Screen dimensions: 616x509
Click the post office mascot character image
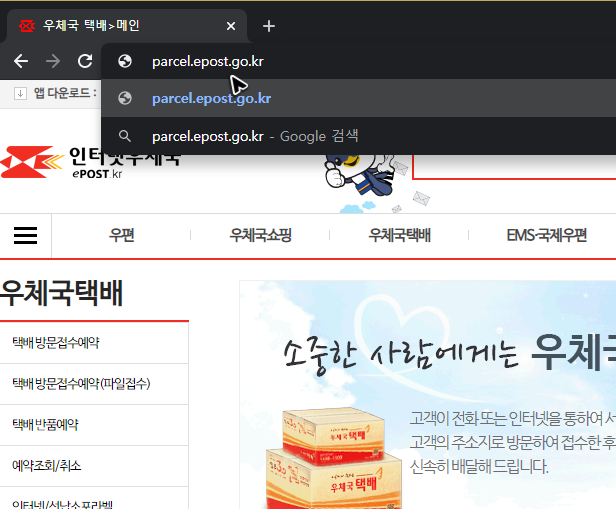pos(358,175)
